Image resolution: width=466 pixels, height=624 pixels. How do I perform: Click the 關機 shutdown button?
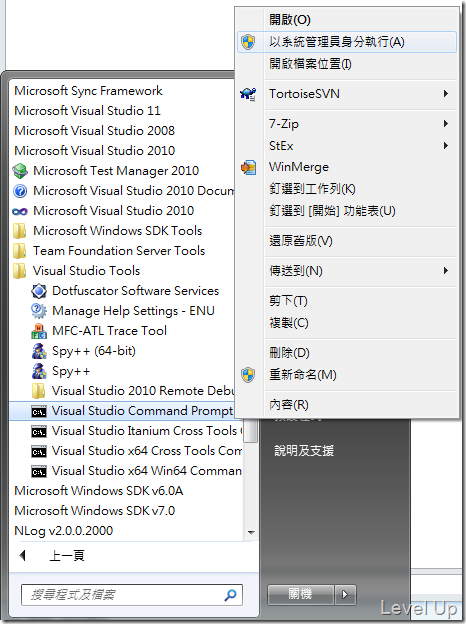300,595
